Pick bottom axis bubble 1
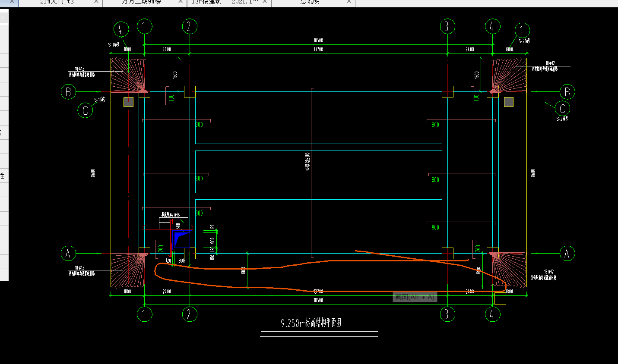Screen dimensions: 618x364 click(145, 314)
